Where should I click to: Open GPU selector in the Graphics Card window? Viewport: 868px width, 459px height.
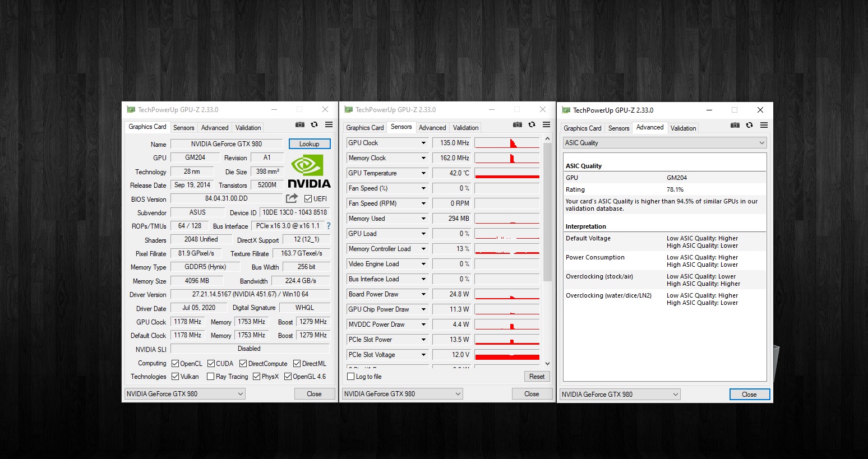coord(184,394)
